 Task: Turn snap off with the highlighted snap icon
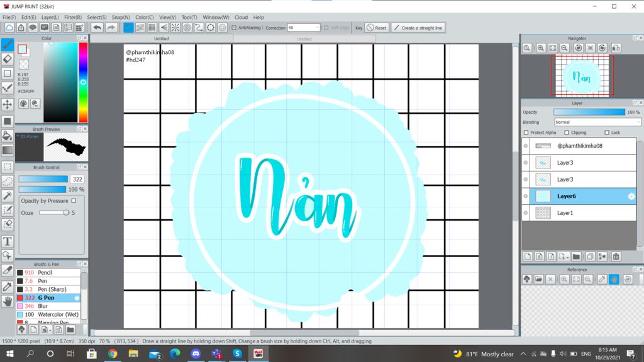click(x=128, y=28)
